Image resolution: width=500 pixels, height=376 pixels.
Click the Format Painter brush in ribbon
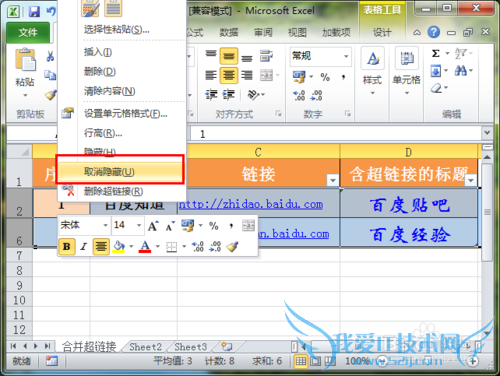pos(50,95)
